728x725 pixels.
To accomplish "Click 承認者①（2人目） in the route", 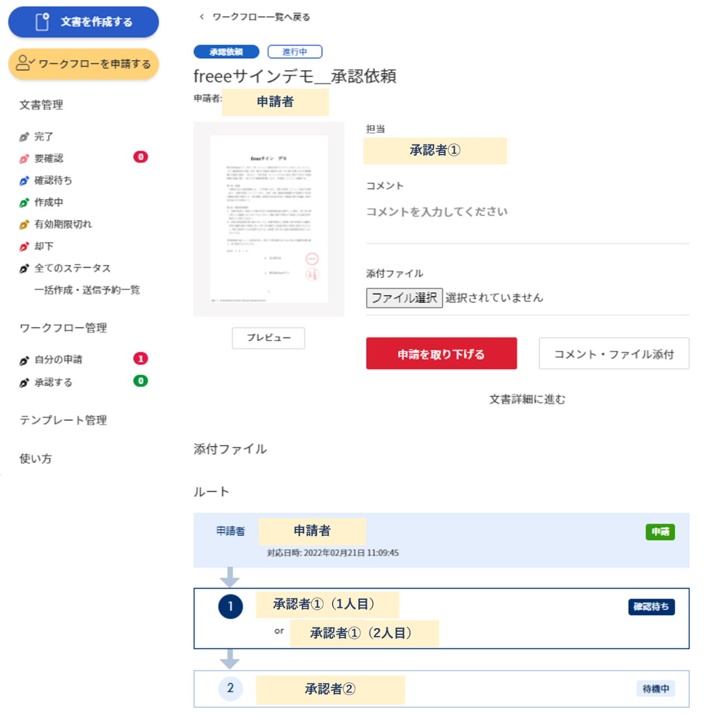I will tap(364, 633).
